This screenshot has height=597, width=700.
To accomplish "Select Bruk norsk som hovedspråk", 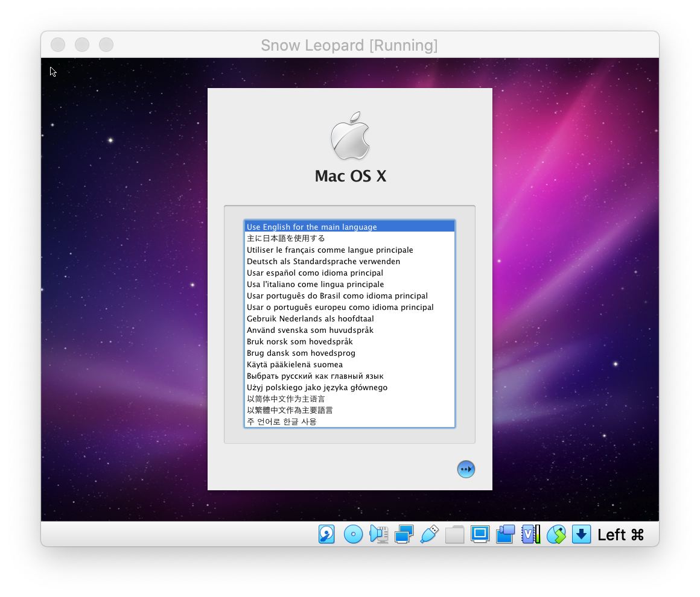I will pos(349,341).
